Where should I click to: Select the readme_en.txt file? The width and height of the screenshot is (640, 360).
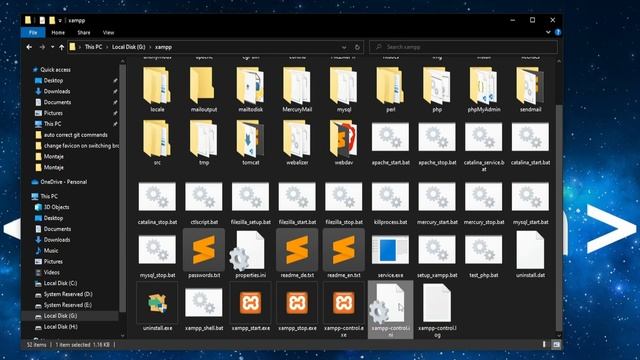point(343,253)
